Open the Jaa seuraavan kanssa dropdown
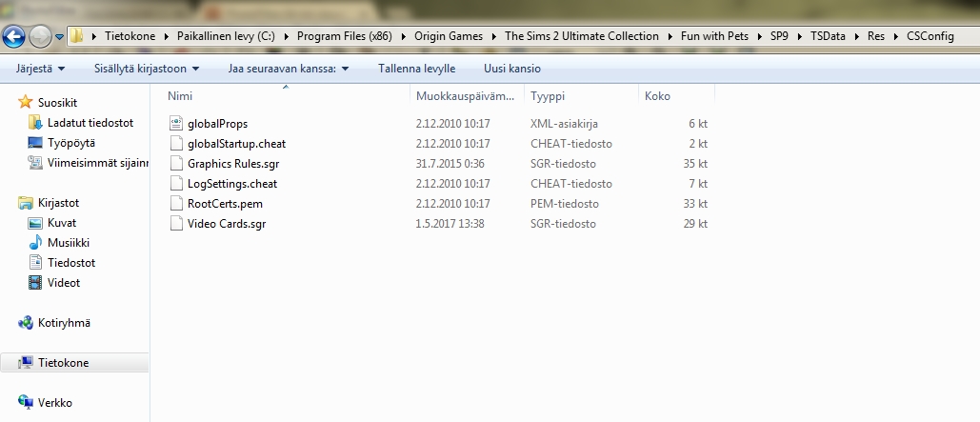The height and width of the screenshot is (422, 980). 288,70
